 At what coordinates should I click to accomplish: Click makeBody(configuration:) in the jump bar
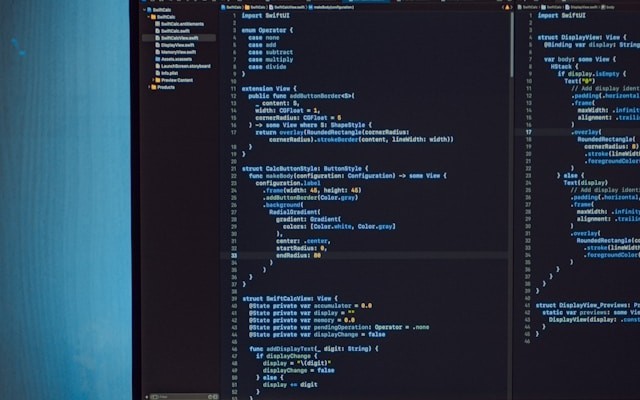click(334, 7)
